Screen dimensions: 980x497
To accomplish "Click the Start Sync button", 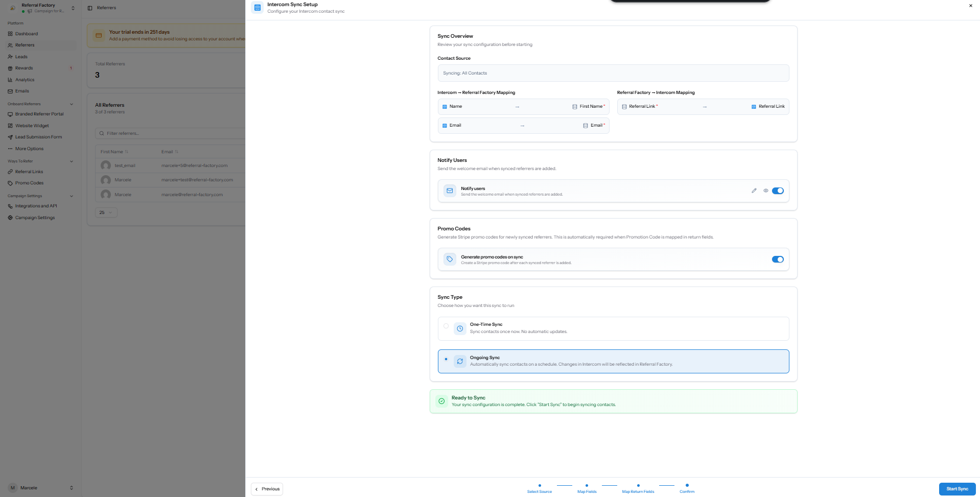I will tap(957, 489).
